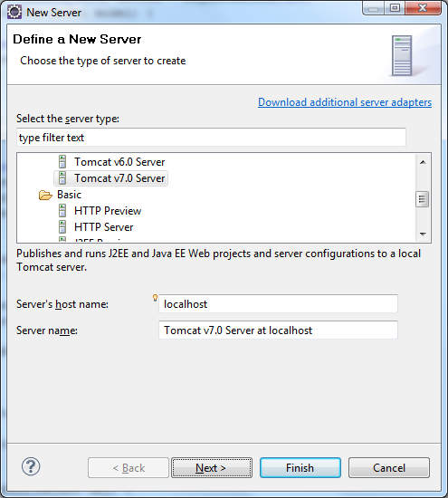Viewport: 448px width, 498px height.
Task: Click the Eclipse icon in title bar
Action: 14,12
